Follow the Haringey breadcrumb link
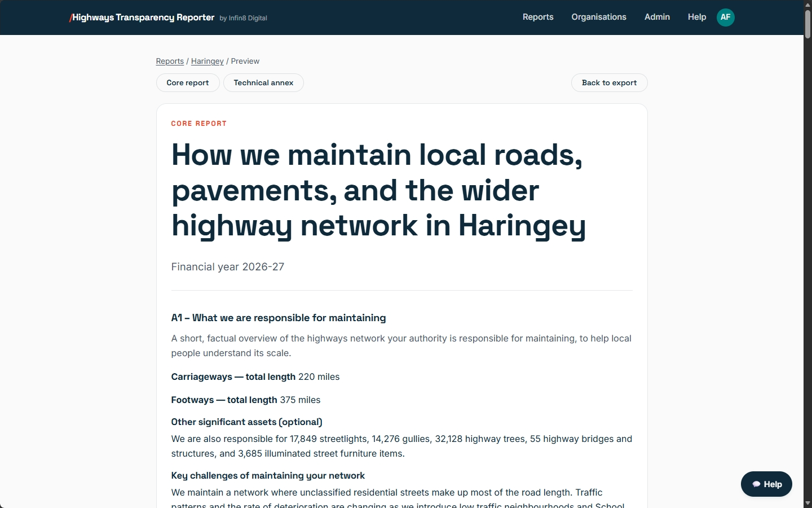Image resolution: width=812 pixels, height=508 pixels. (x=208, y=61)
